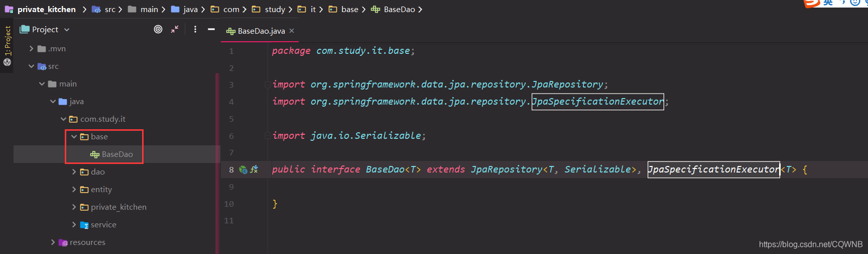Click JpaSpecificationExecutor in the import line

click(597, 101)
